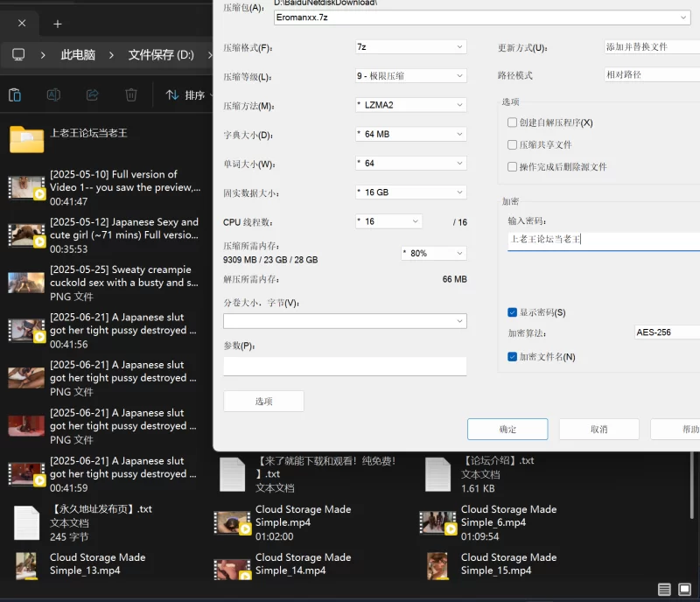
Task: Click the 选项 button under parameters
Action: coord(263,402)
